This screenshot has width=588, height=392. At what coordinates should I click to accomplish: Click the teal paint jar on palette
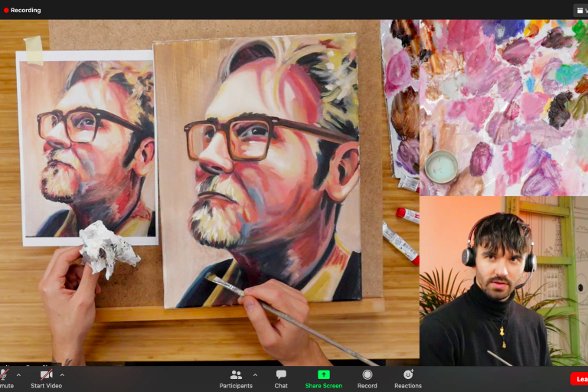click(441, 166)
